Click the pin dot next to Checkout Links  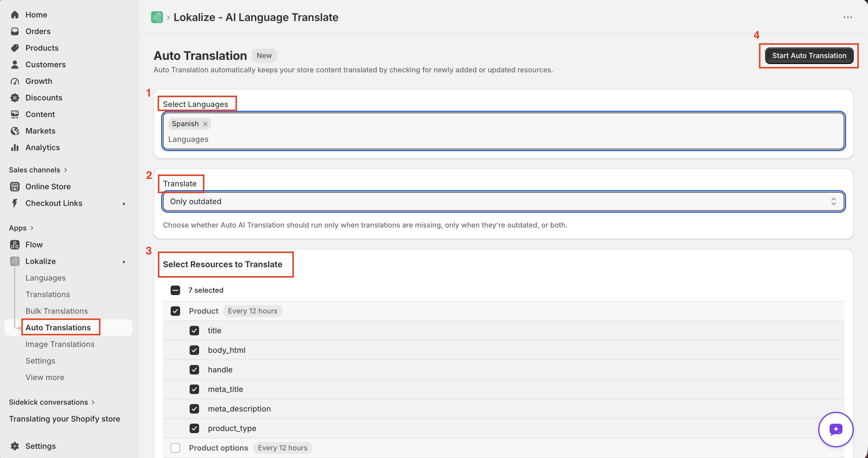(124, 204)
